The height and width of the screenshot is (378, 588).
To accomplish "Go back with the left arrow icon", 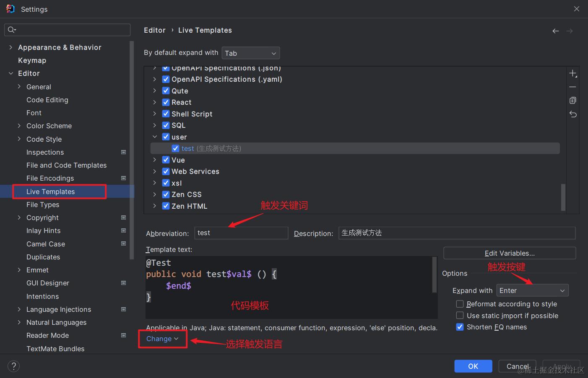I will tap(556, 31).
